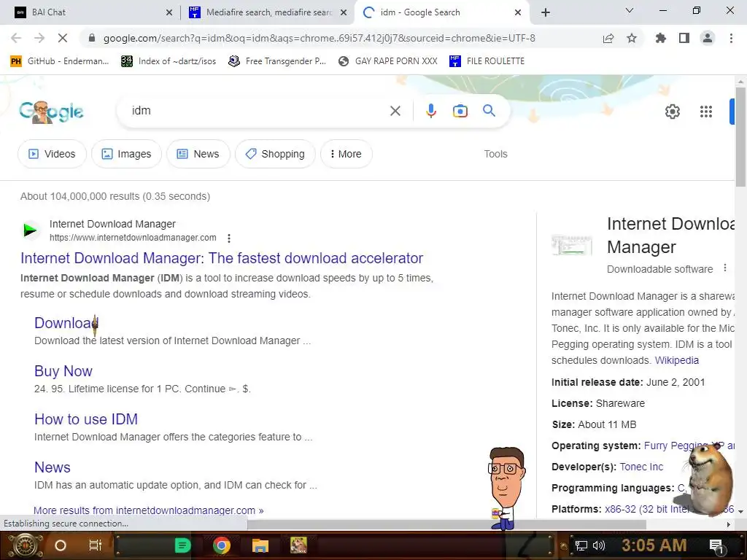The image size is (747, 560).
Task: Open FILE ROULETTE bookmark
Action: [487, 61]
